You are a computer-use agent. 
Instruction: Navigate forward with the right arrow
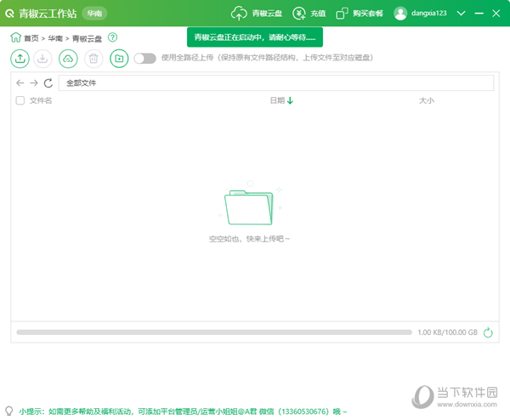(34, 83)
